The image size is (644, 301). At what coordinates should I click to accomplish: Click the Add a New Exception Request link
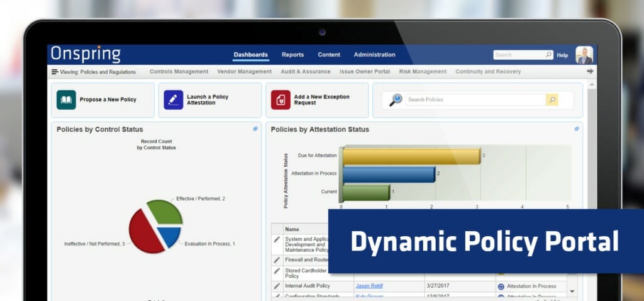coord(321,99)
